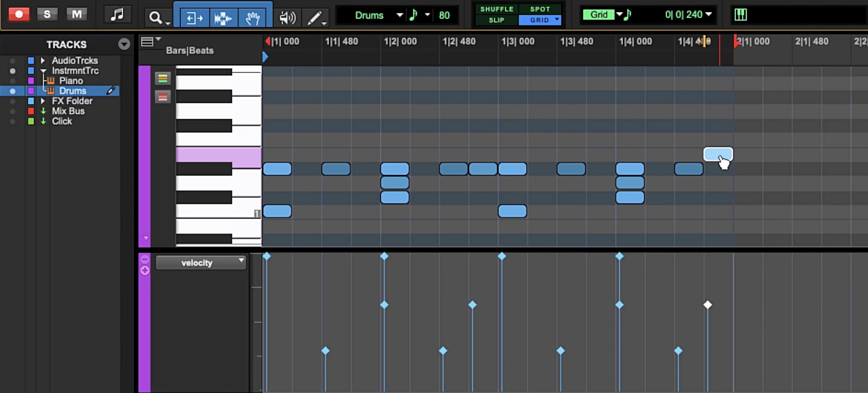Mute the track using the M button
Screen dimensions: 868x393
click(x=76, y=14)
